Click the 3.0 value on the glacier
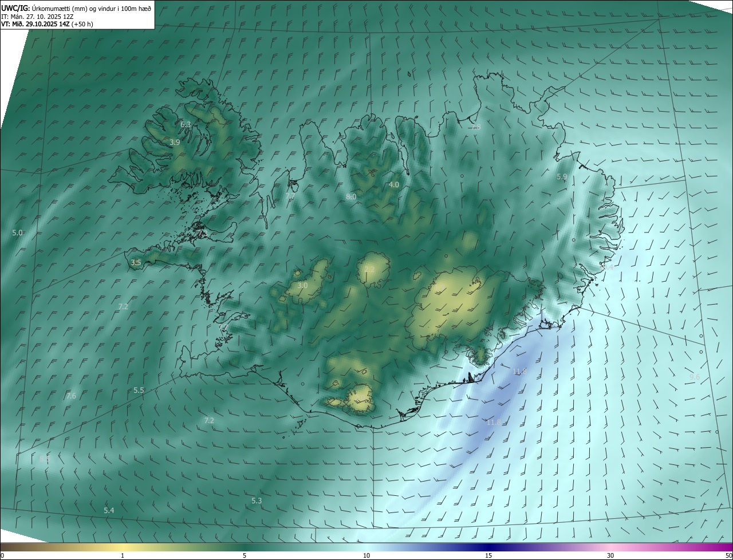The image size is (733, 560). point(303,285)
